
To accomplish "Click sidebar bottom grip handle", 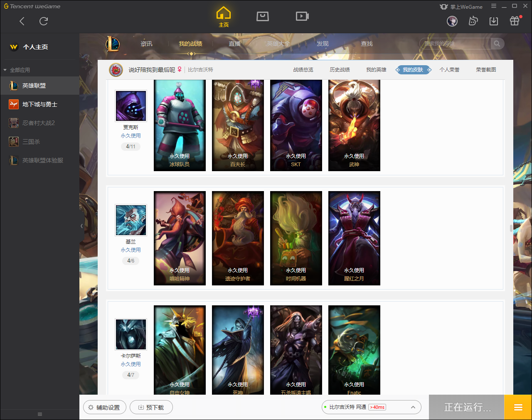I will (40, 414).
